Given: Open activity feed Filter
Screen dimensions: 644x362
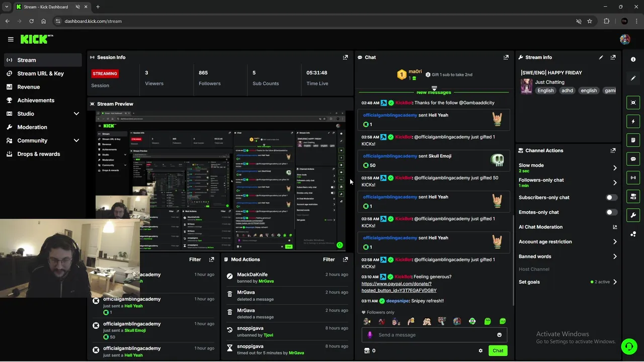Looking at the screenshot, I should (x=195, y=259).
